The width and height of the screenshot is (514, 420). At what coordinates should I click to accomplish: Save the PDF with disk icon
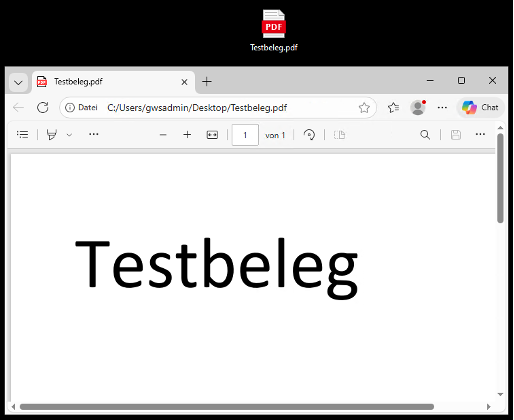456,135
